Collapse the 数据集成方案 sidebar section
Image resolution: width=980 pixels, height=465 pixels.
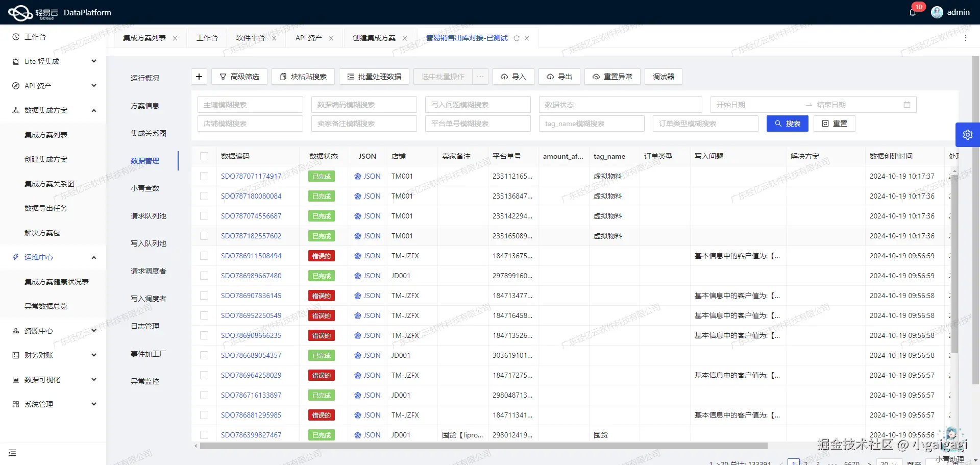click(x=53, y=110)
